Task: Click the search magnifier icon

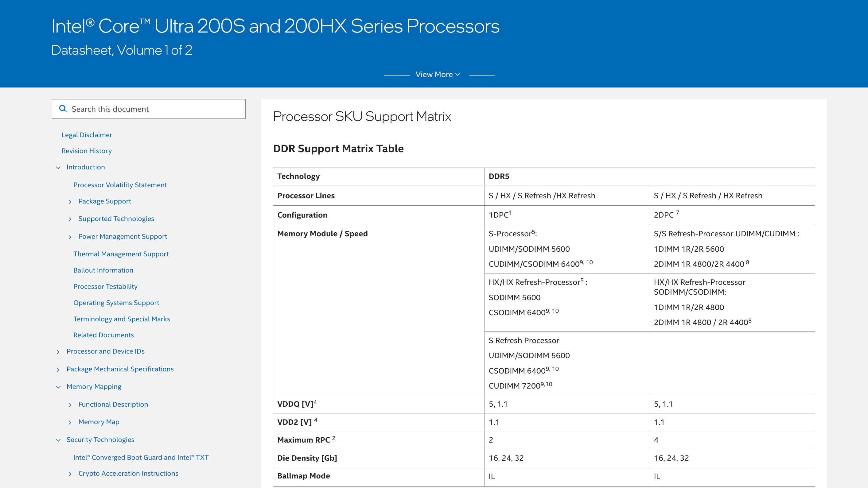Action: pos(63,108)
